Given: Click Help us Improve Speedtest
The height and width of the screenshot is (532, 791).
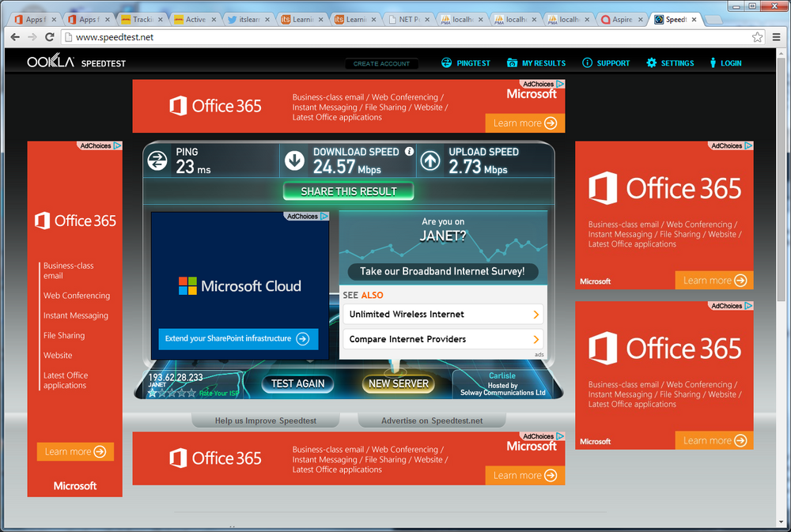Looking at the screenshot, I should click(265, 421).
